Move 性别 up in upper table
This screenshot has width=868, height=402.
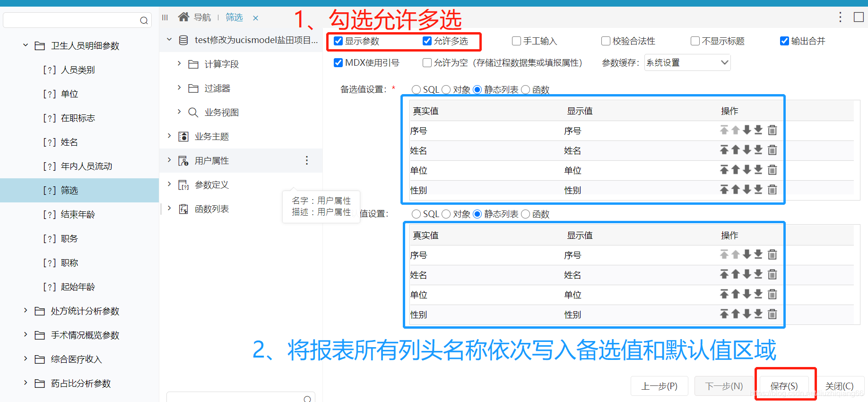736,190
